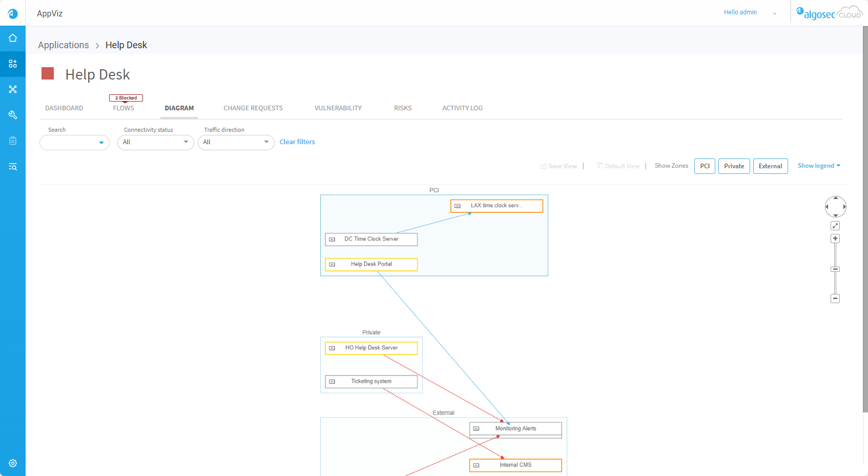Zoom in with the plus button
The width and height of the screenshot is (868, 476).
[x=835, y=239]
